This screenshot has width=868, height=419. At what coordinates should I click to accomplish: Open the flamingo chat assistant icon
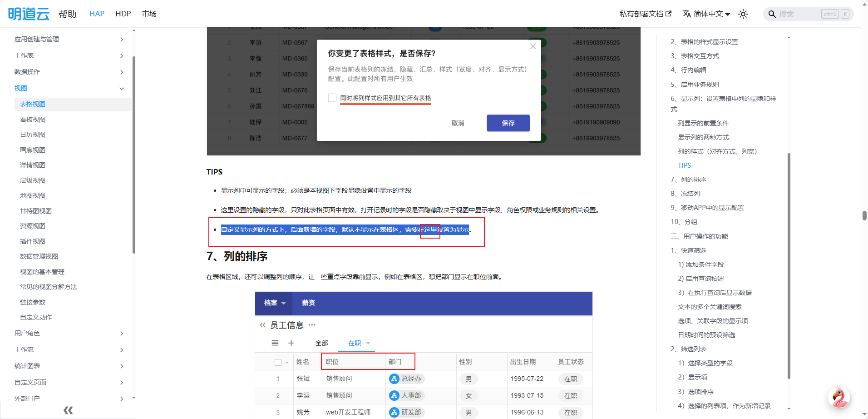tap(839, 398)
